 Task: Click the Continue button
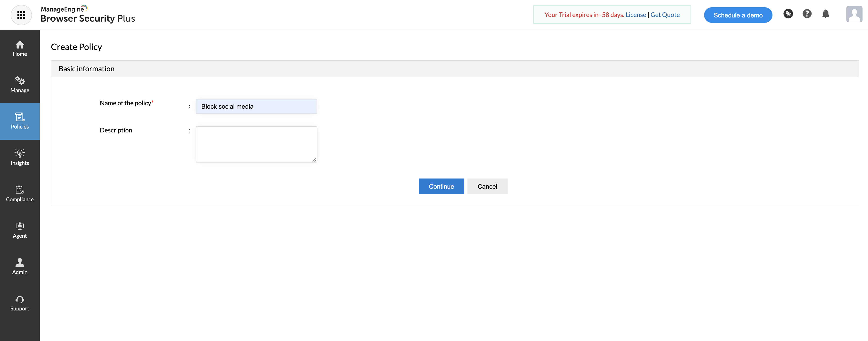[x=441, y=186]
